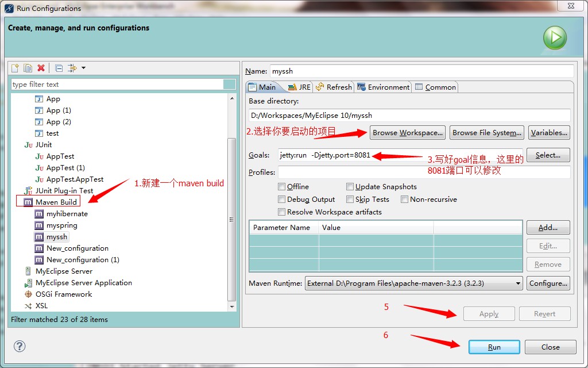The width and height of the screenshot is (588, 368).
Task: Click the Name field containing myssh
Action: tap(422, 71)
